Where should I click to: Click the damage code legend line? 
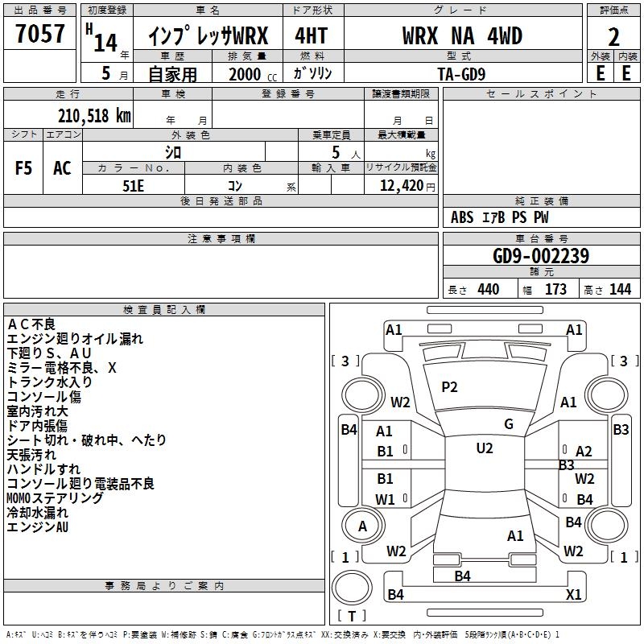[x=283, y=634]
